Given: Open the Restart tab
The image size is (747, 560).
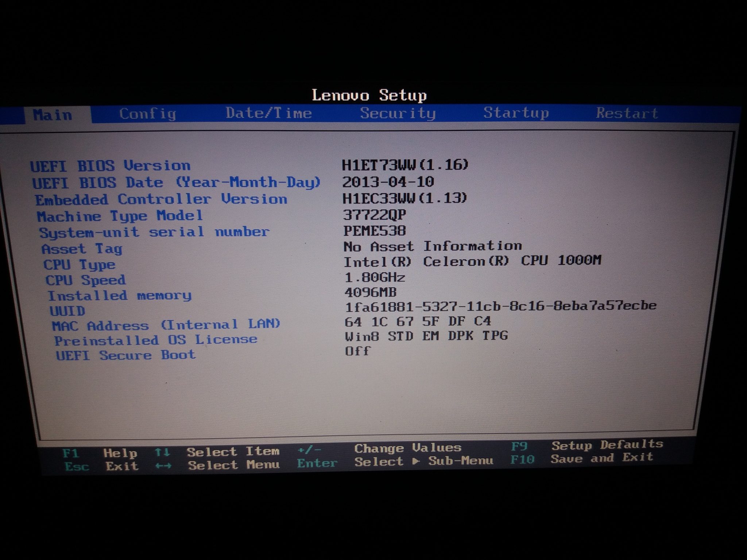Looking at the screenshot, I should pos(627,113).
